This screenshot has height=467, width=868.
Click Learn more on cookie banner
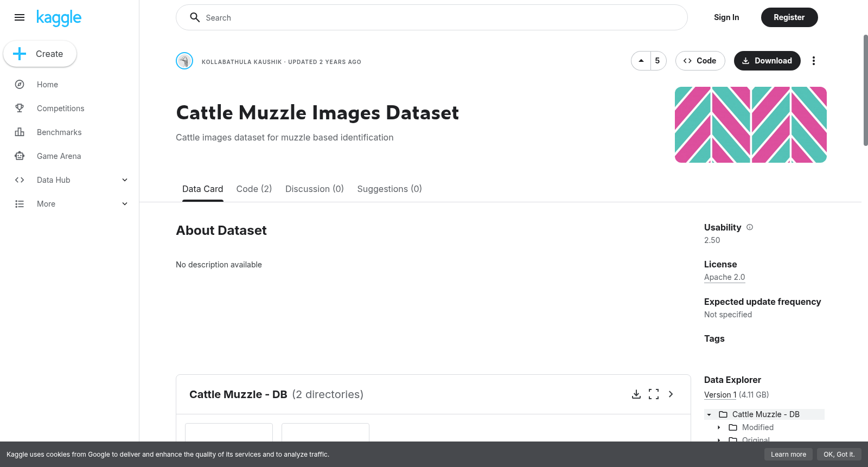[788, 455]
